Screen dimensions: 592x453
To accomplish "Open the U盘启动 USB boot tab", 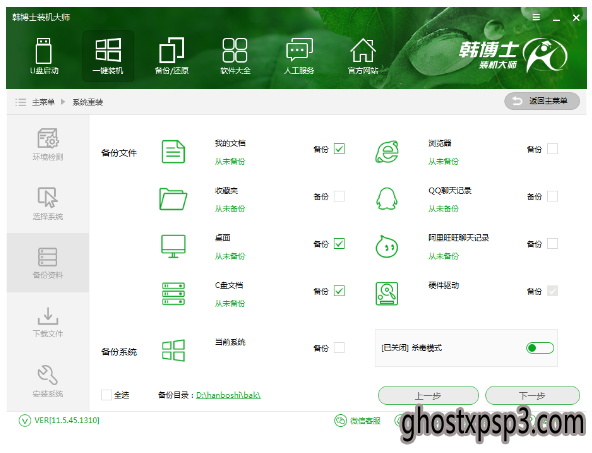I will pyautogui.click(x=44, y=56).
